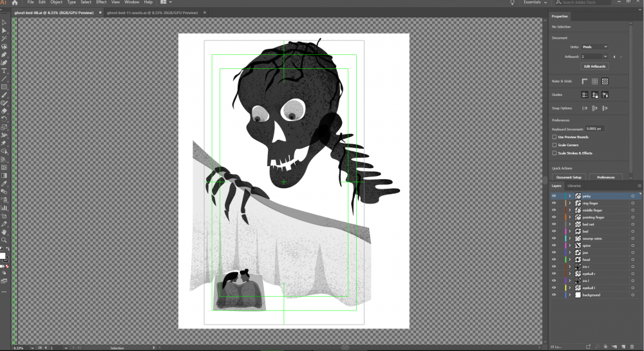Click the fill color swatch in toolbar

[x=3, y=256]
